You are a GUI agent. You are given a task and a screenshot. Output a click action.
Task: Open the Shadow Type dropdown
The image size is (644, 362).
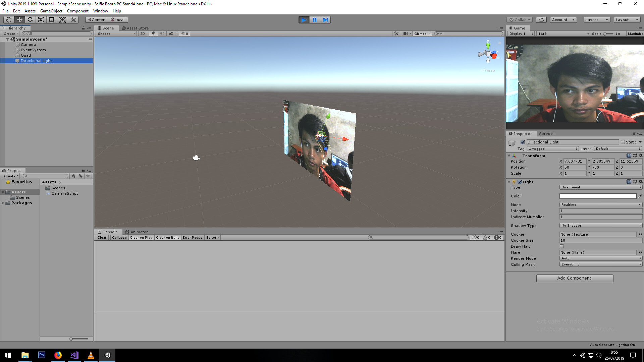tap(600, 226)
